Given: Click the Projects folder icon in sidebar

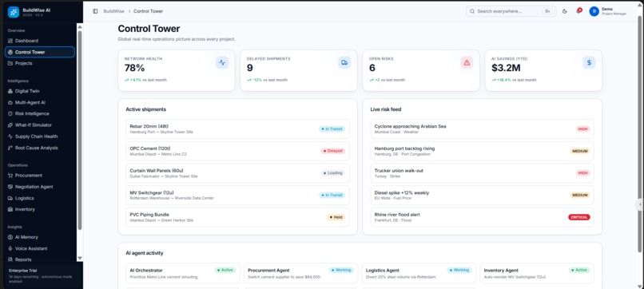Looking at the screenshot, I should pyautogui.click(x=10, y=63).
